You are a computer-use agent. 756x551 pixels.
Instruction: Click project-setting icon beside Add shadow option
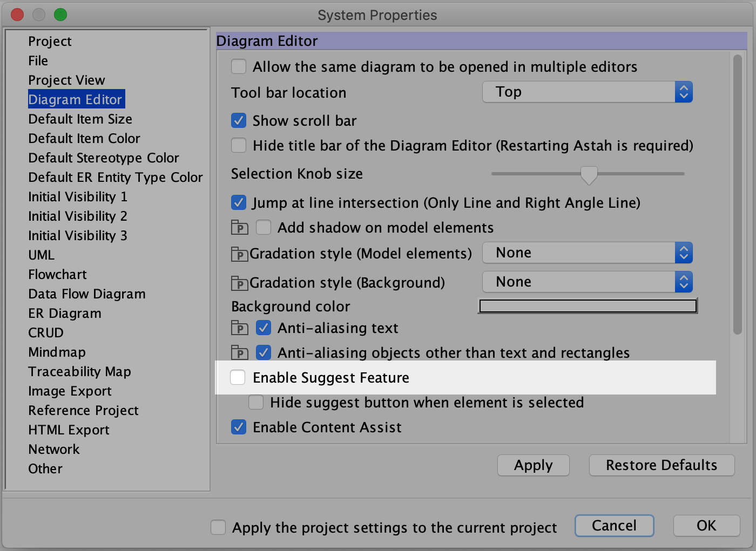(239, 228)
